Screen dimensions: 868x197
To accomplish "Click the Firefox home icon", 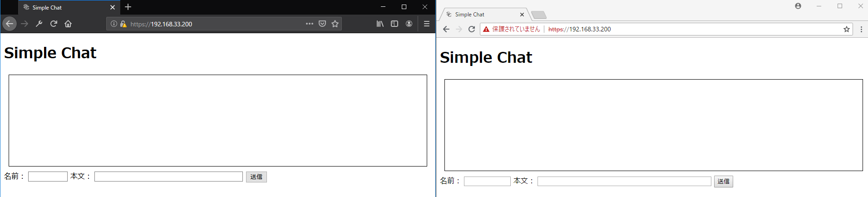I will pyautogui.click(x=68, y=24).
